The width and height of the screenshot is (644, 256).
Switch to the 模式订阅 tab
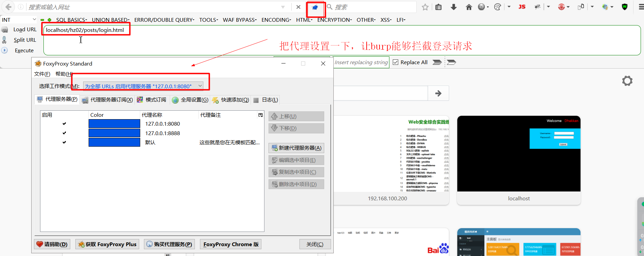(x=151, y=99)
